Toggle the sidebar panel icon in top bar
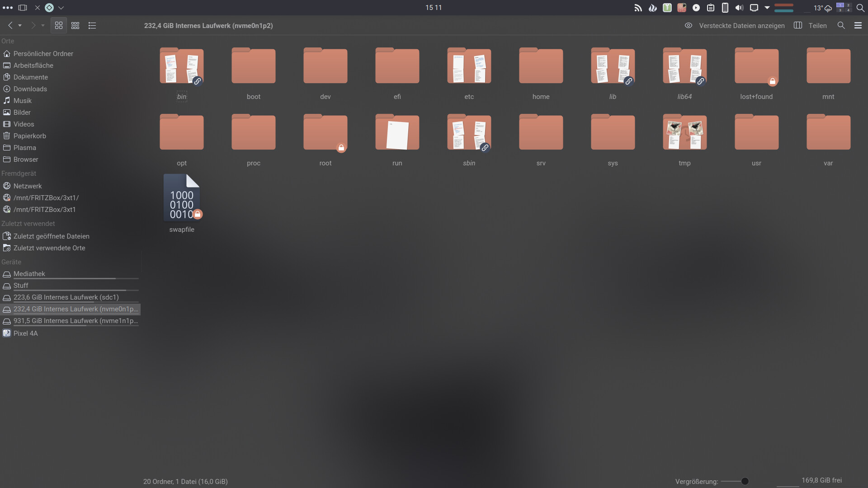Viewport: 868px width, 488px height. [22, 8]
